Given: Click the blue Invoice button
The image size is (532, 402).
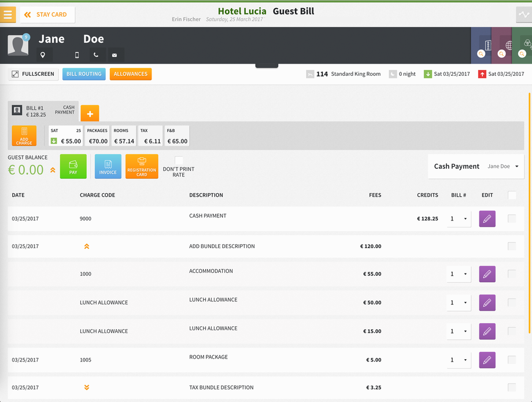Looking at the screenshot, I should point(108,166).
